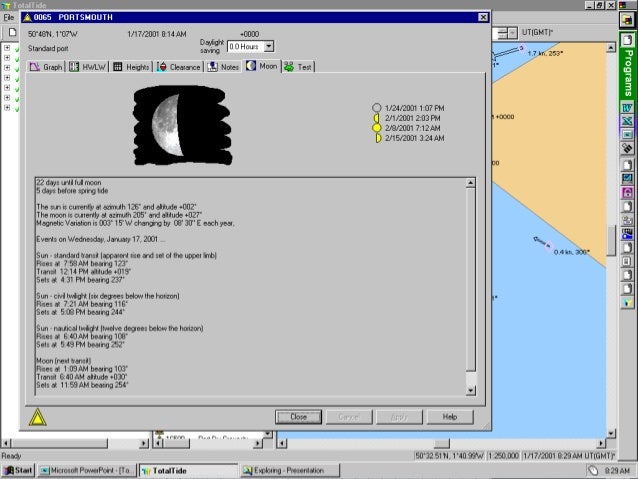Launch Word from the Office shortcut bar
Screen dimensions: 638x479
627,107
